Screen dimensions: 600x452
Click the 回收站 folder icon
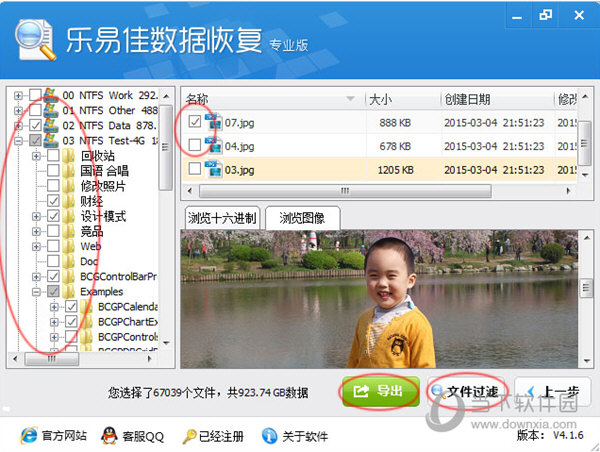point(69,156)
